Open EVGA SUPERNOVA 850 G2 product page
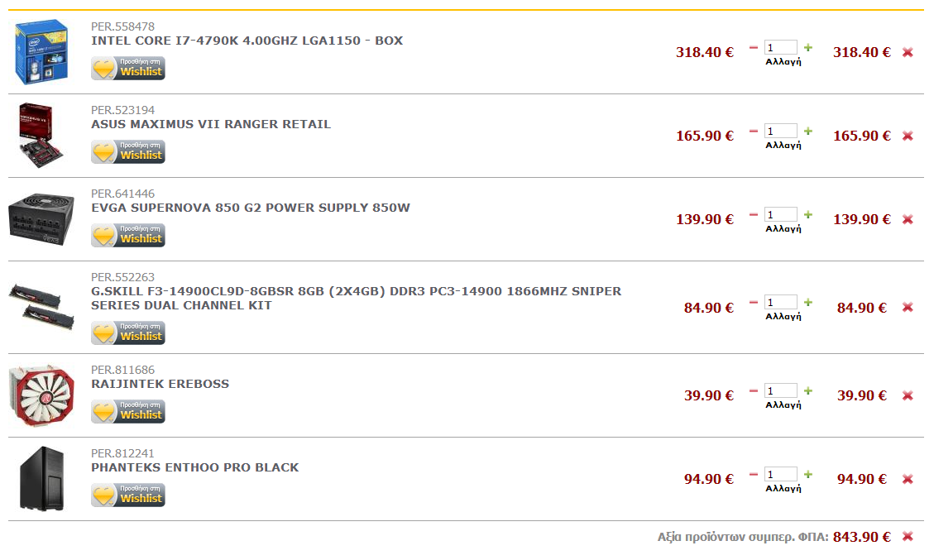 (x=250, y=208)
